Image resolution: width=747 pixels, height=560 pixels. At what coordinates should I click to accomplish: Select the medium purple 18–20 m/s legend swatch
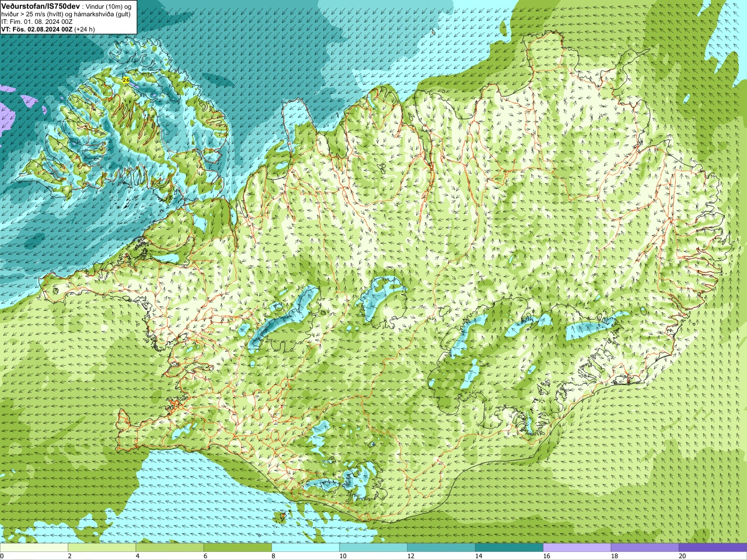click(x=645, y=548)
